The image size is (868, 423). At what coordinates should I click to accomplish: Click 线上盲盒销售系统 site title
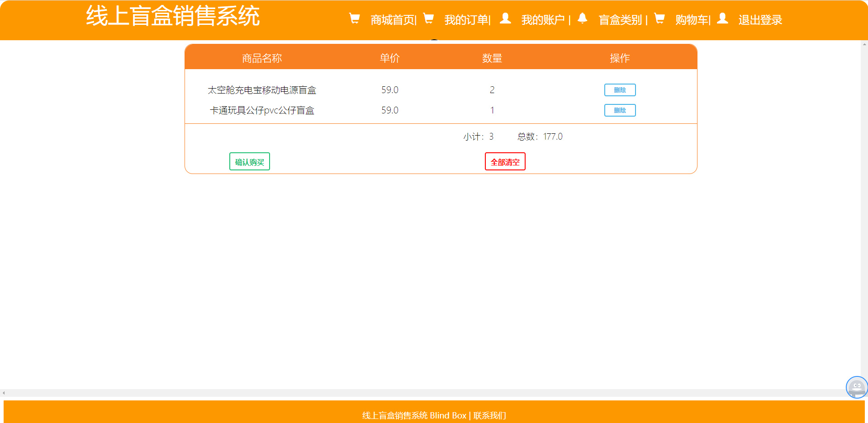coord(173,16)
